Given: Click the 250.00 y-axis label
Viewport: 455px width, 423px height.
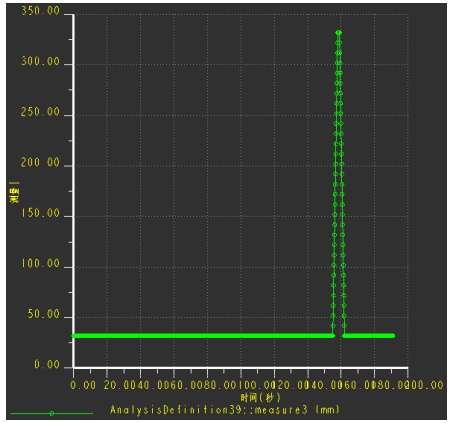Looking at the screenshot, I should pos(40,112).
